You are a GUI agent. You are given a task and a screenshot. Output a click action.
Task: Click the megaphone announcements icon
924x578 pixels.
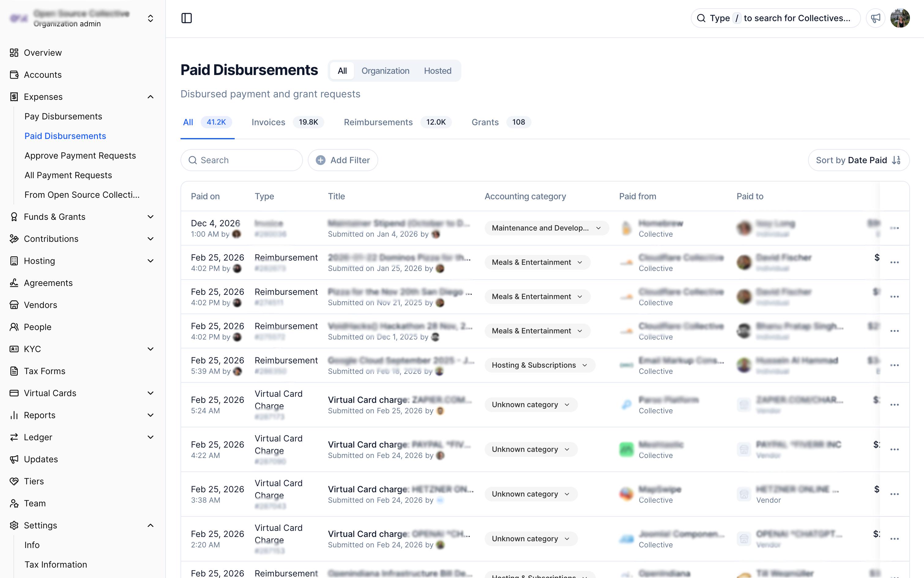(x=875, y=18)
